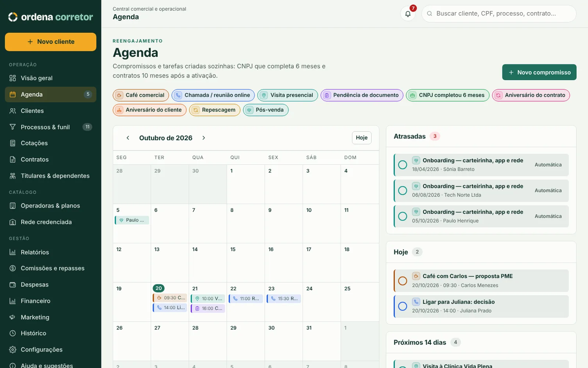588x368 pixels.
Task: Click the Visão geral dashboard icon
Action: pos(13,78)
